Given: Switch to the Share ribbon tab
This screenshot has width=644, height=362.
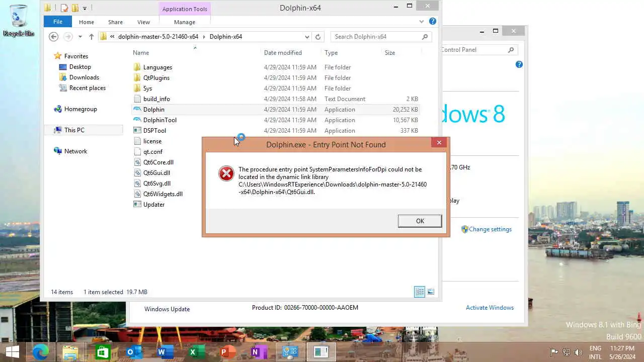Looking at the screenshot, I should [x=115, y=22].
